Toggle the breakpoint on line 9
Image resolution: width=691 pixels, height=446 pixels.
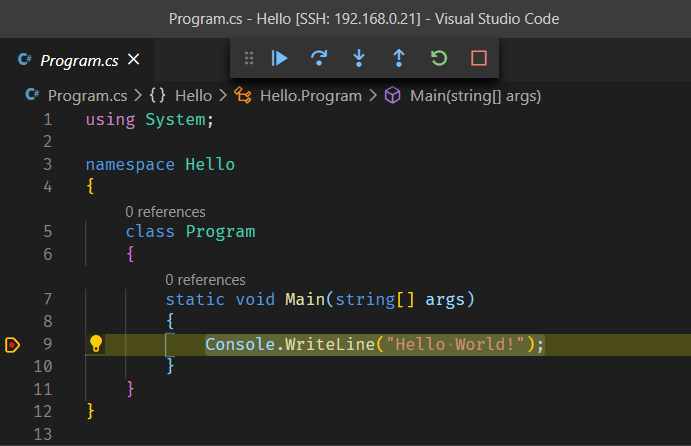[12, 345]
